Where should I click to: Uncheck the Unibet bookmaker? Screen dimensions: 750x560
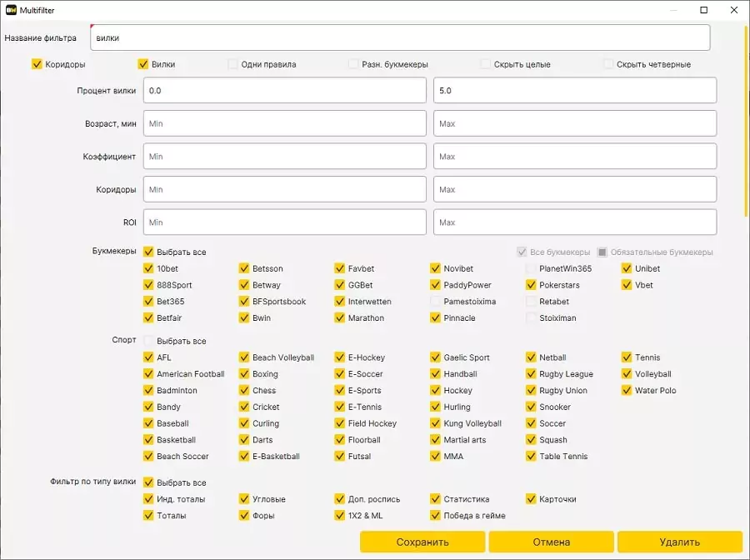[627, 268]
